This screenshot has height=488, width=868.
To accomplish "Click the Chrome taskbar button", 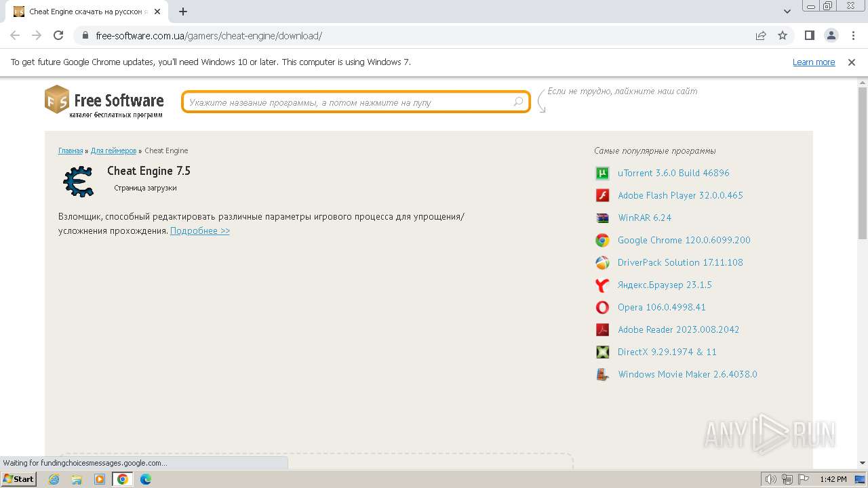I will (x=123, y=479).
